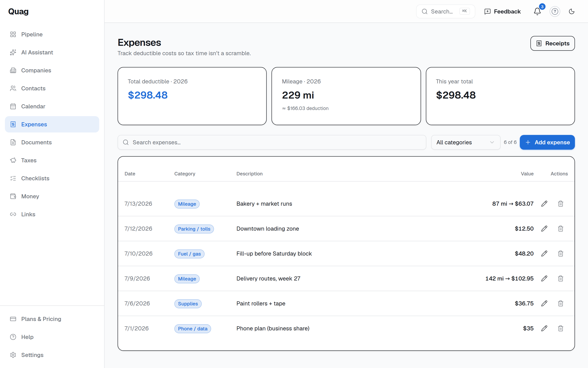Open Contacts in the sidebar
Image resolution: width=588 pixels, height=368 pixels.
click(x=52, y=88)
